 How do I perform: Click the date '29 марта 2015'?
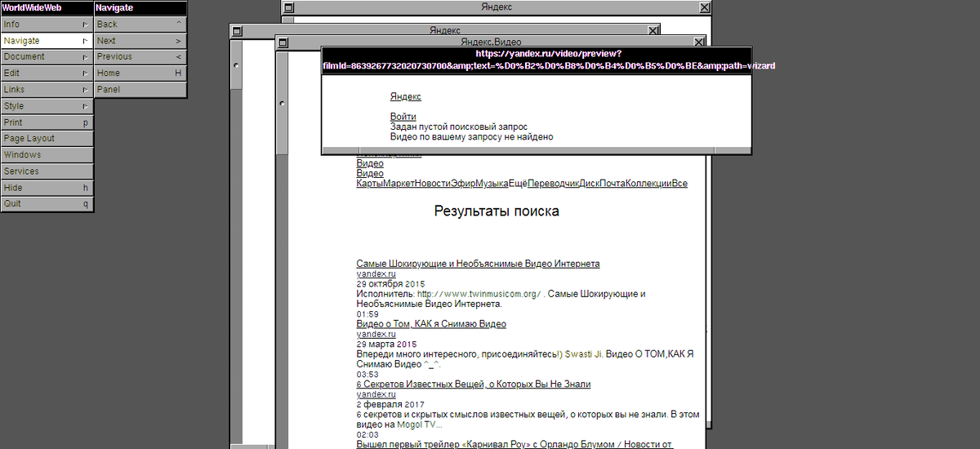click(x=386, y=345)
